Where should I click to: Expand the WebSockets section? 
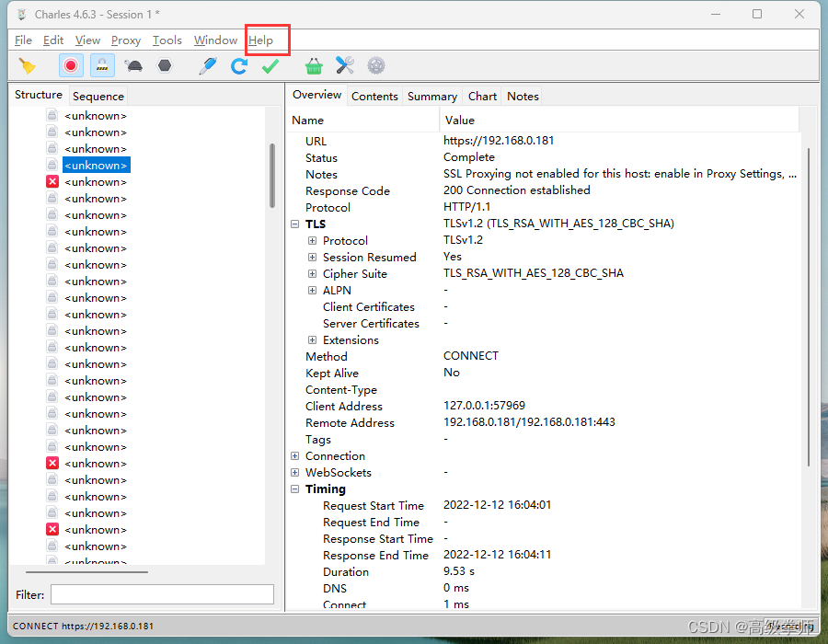294,473
